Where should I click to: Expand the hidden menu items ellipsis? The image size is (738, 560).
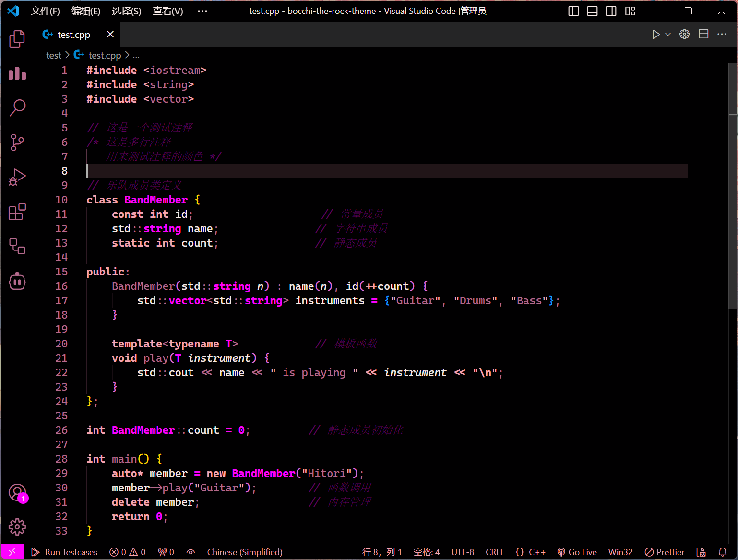coord(202,11)
